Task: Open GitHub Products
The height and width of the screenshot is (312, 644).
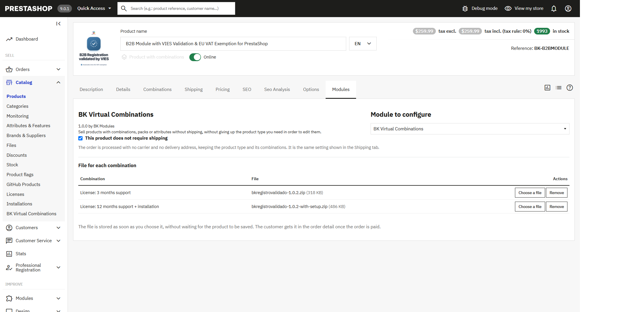Action: (x=23, y=185)
